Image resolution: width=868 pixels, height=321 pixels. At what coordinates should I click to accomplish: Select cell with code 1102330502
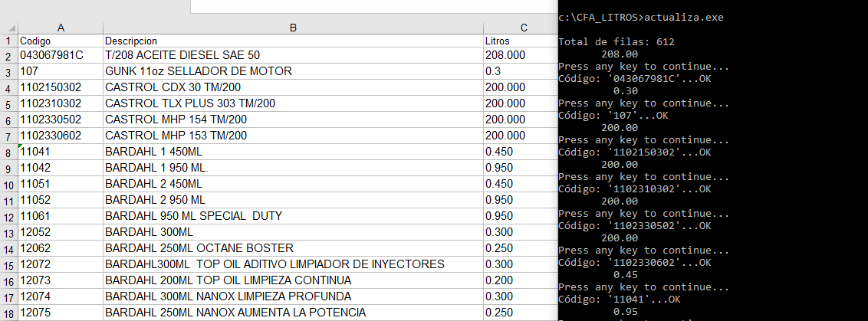point(61,120)
